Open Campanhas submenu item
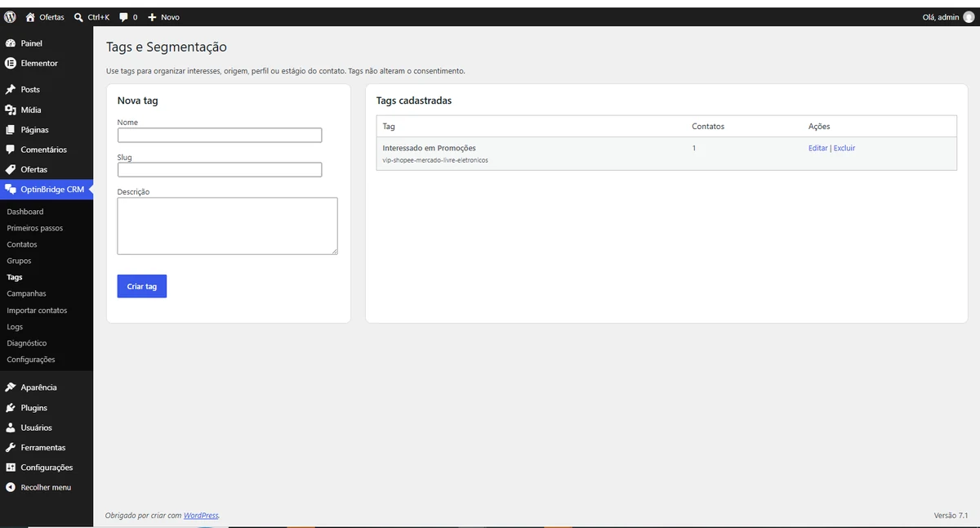 26,293
